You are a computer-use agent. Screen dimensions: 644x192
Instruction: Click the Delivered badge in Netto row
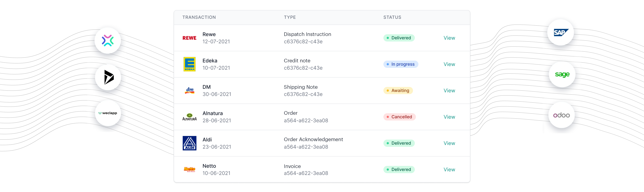click(x=399, y=169)
